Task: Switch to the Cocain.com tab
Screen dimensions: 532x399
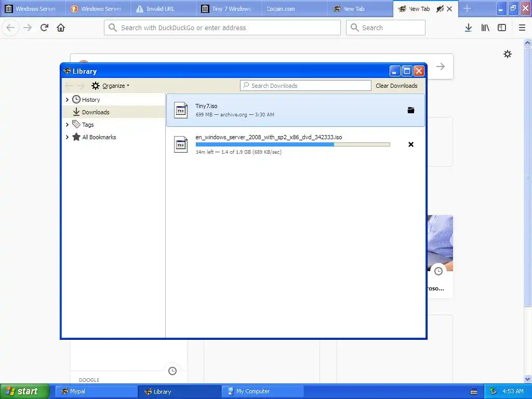Action: (x=295, y=9)
